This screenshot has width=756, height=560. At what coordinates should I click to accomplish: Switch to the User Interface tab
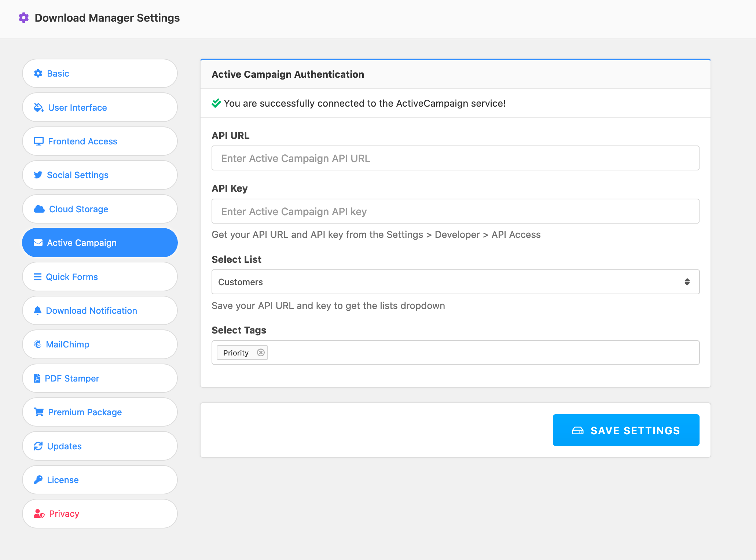tap(100, 107)
